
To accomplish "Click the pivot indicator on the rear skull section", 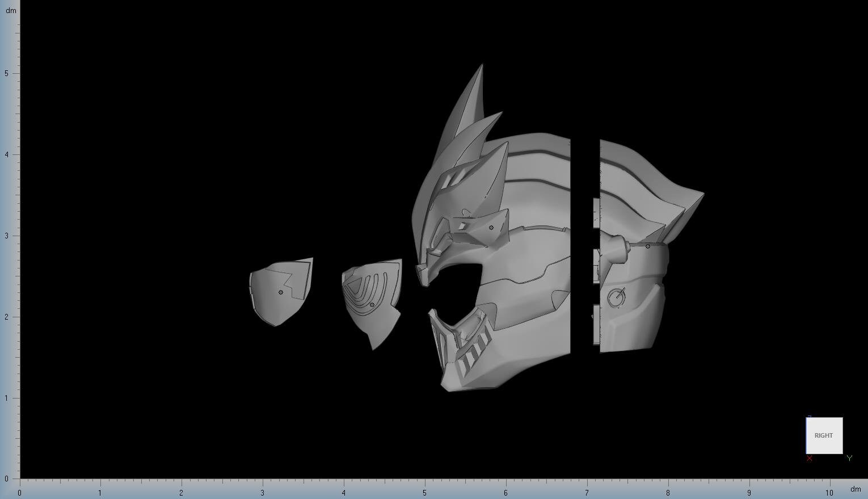I will 647,246.
